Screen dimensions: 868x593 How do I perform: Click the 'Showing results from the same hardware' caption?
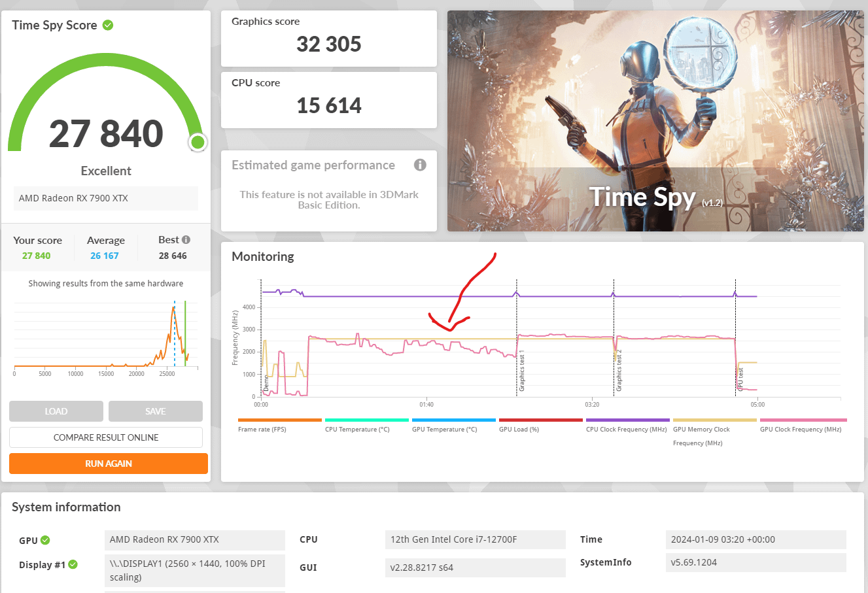tap(106, 283)
